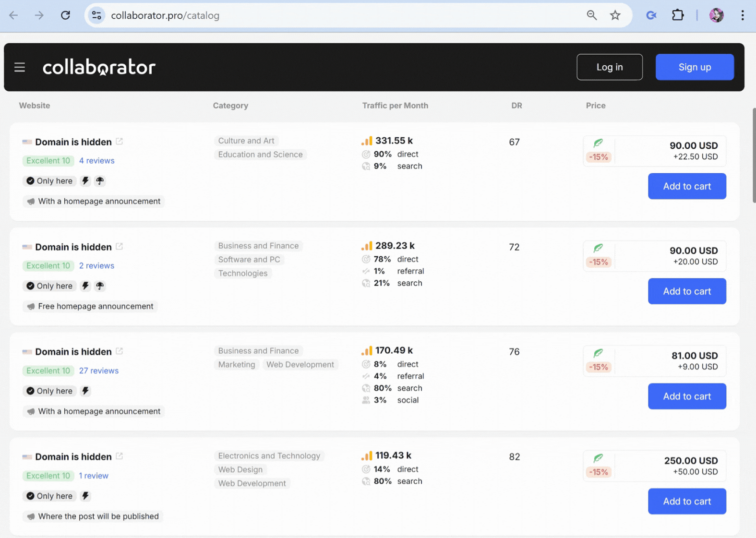Click the Sign up button
This screenshot has width=756, height=538.
coord(694,67)
